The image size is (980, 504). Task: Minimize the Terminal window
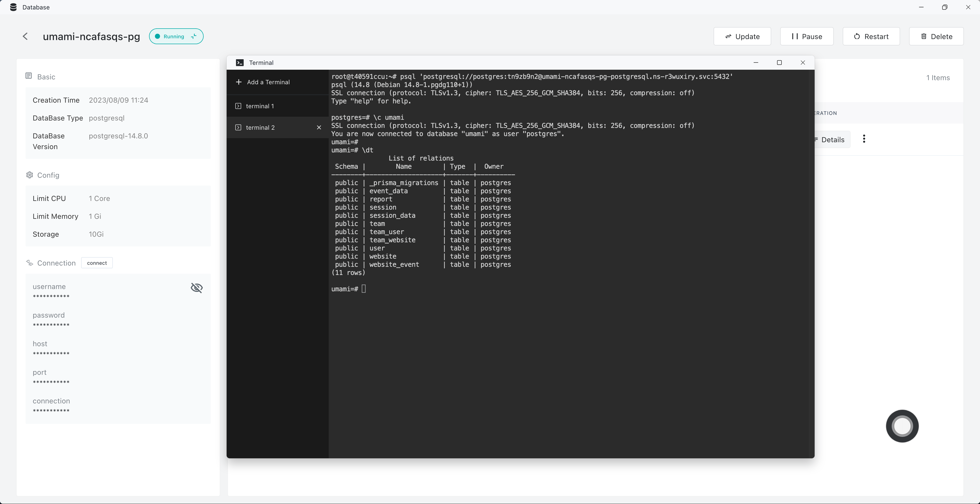(x=755, y=63)
